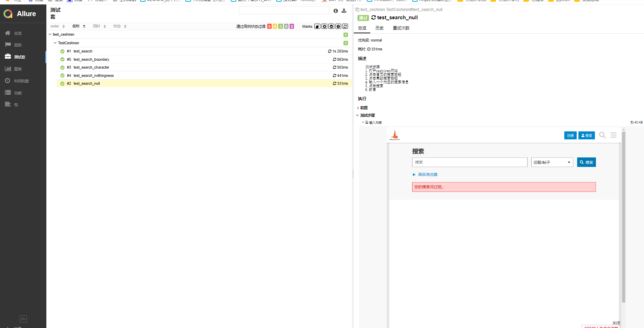Click the passed icon of test_search

(x=62, y=51)
